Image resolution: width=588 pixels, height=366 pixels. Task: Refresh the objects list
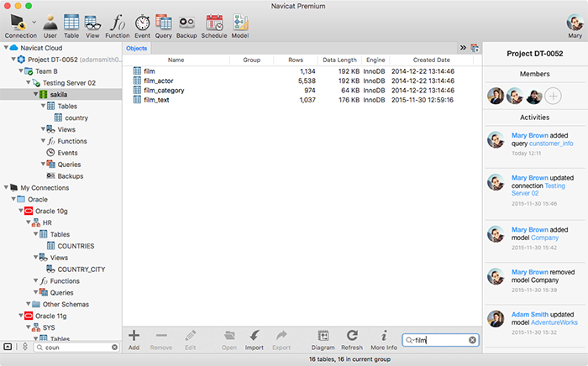(352, 340)
